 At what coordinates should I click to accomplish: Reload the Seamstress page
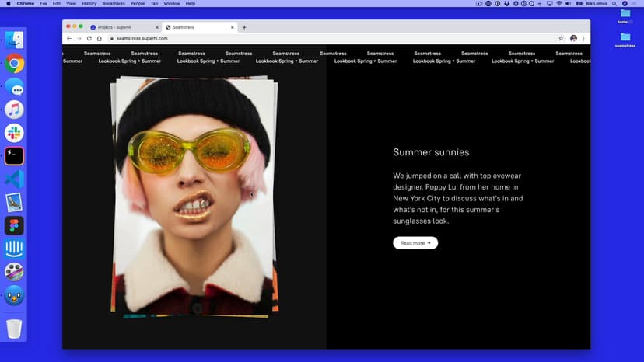point(89,38)
